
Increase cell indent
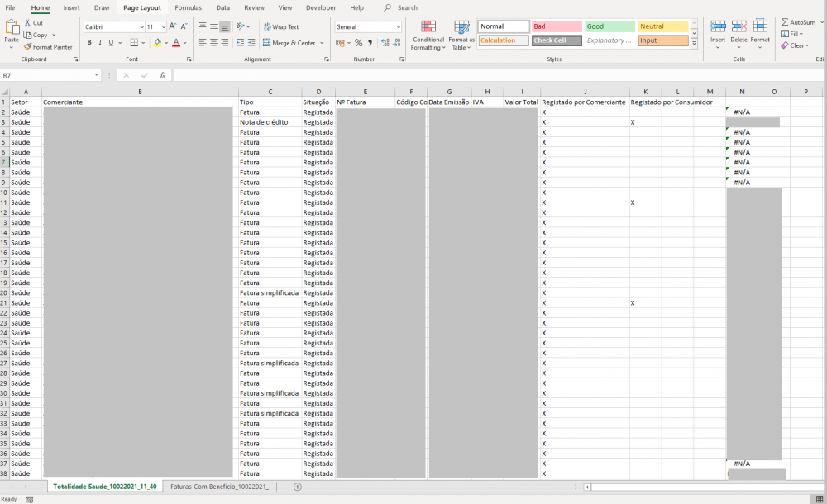point(251,43)
